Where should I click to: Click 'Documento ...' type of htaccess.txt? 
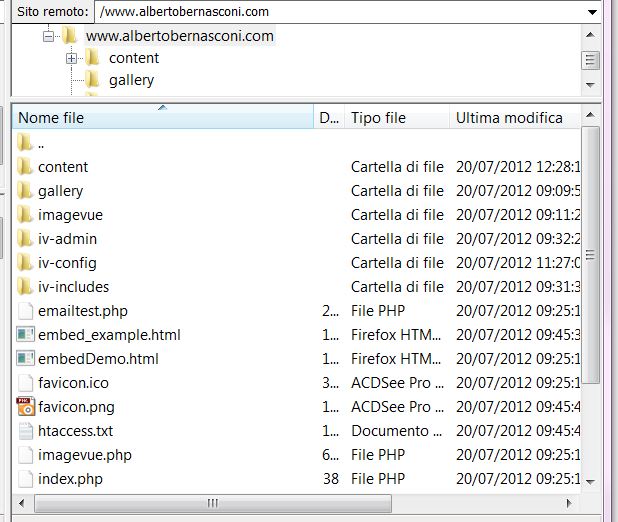(396, 431)
